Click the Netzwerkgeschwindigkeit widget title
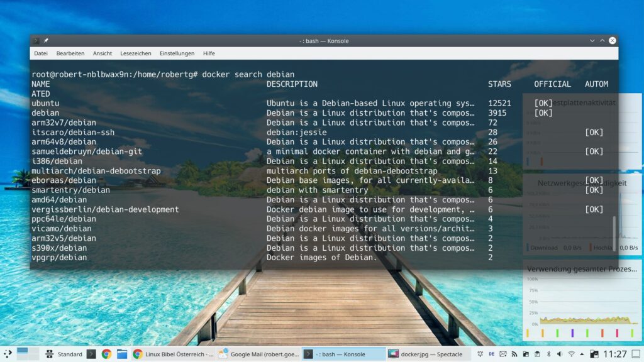This screenshot has height=362, width=644. [x=582, y=183]
